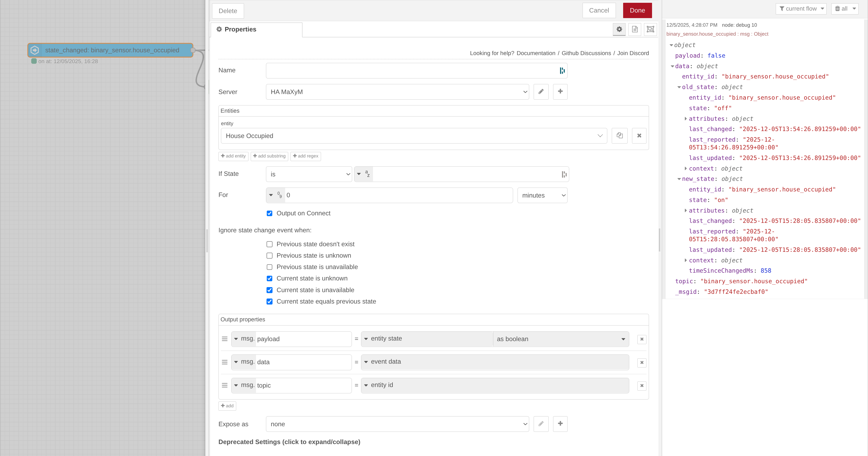
Task: Open current flow filter menu
Action: [x=801, y=9]
